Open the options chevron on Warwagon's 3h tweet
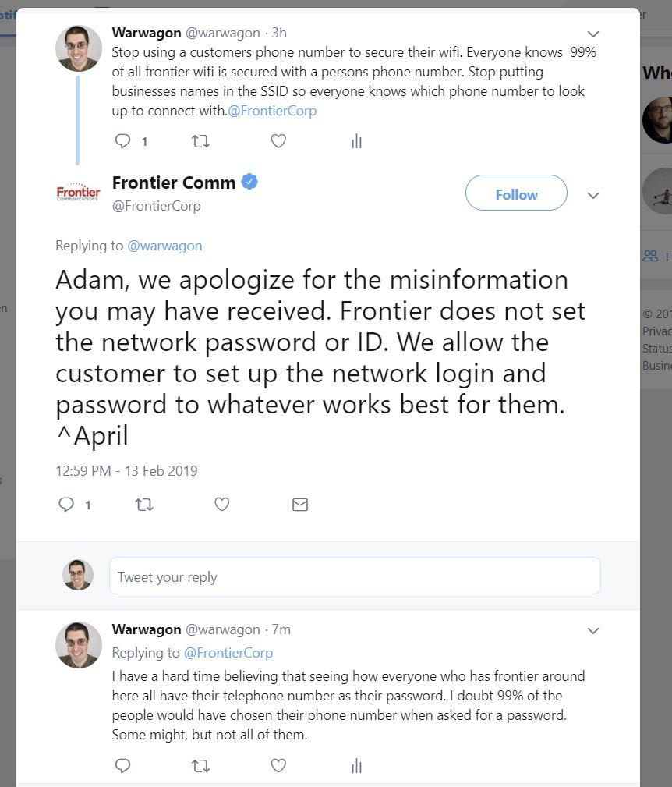The image size is (672, 787). click(593, 34)
